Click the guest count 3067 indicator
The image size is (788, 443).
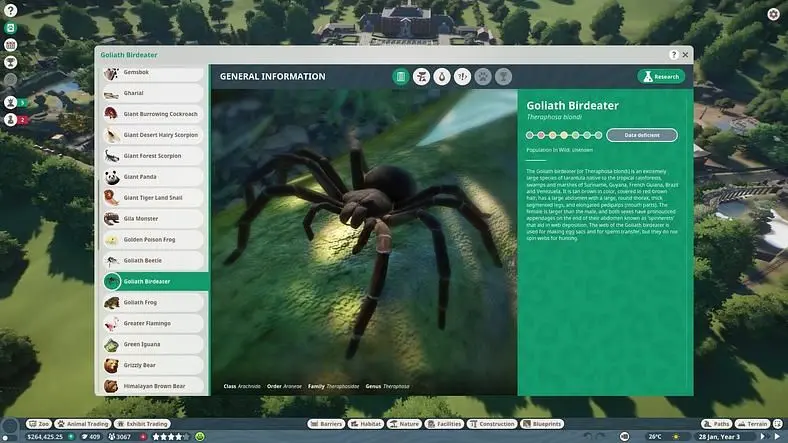[x=120, y=437]
